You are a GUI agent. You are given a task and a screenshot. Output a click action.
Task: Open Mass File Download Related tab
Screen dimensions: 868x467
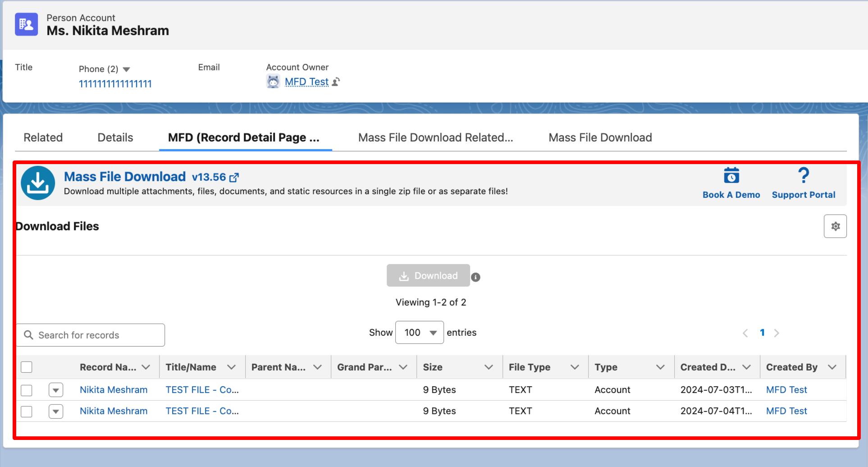tap(436, 137)
